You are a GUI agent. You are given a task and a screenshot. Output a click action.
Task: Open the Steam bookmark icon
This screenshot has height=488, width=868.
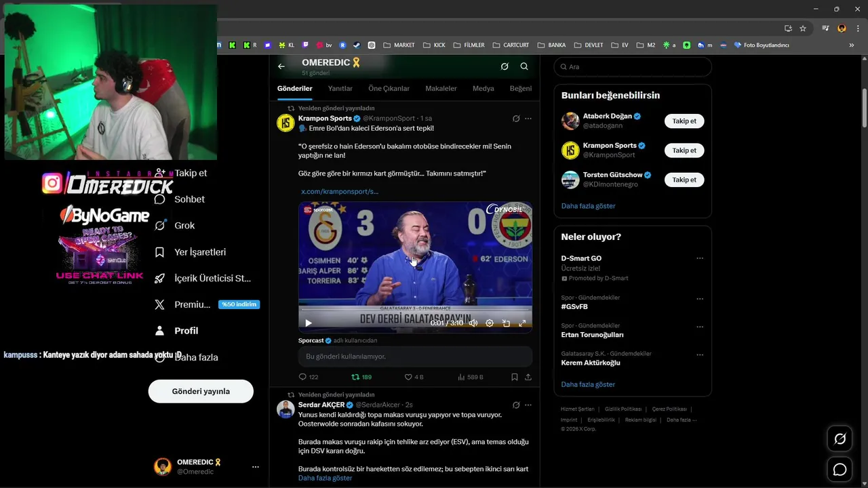[357, 45]
